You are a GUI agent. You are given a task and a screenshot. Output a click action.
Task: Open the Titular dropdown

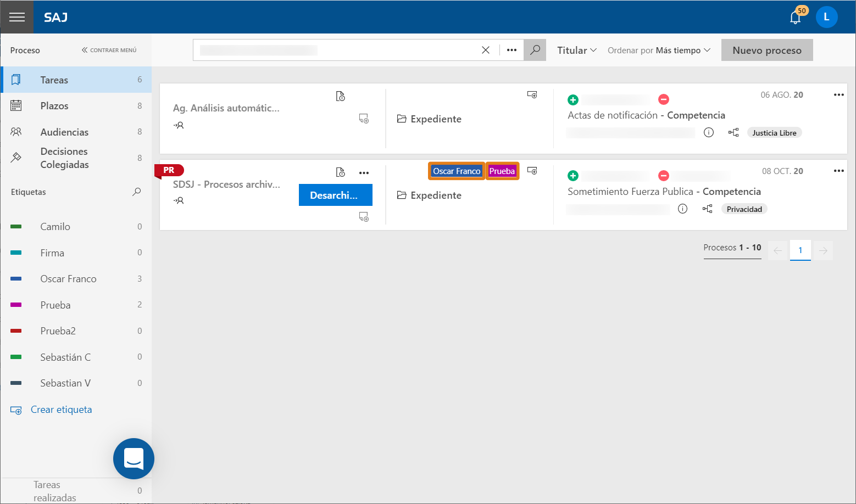click(x=577, y=50)
